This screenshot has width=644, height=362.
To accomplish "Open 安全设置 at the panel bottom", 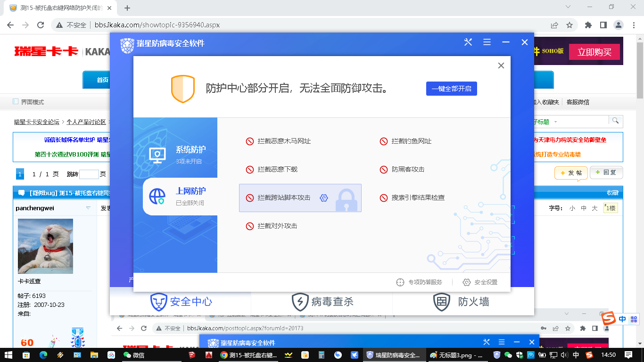I will click(x=480, y=282).
